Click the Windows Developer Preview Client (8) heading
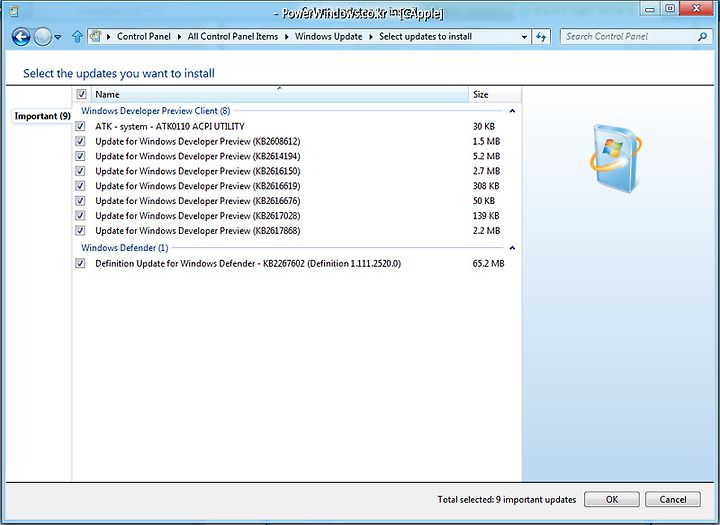The width and height of the screenshot is (720, 525). click(x=156, y=111)
